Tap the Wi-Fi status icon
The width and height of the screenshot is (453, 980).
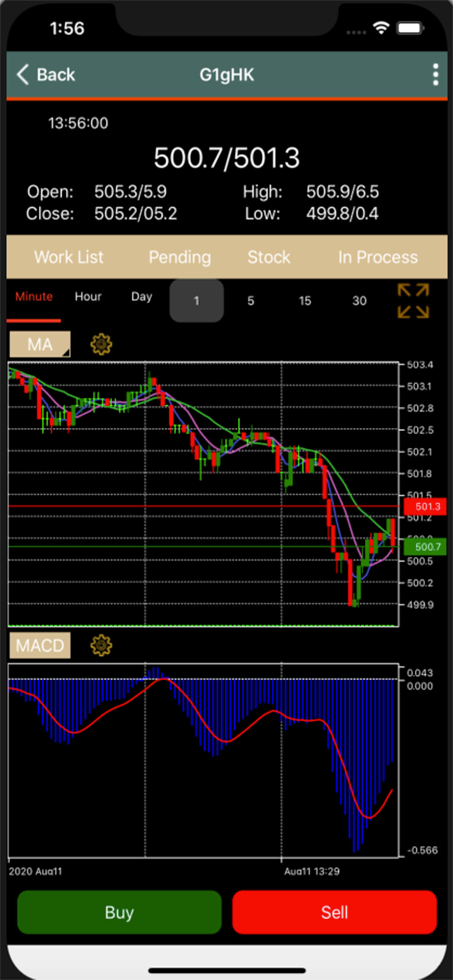pyautogui.click(x=381, y=28)
